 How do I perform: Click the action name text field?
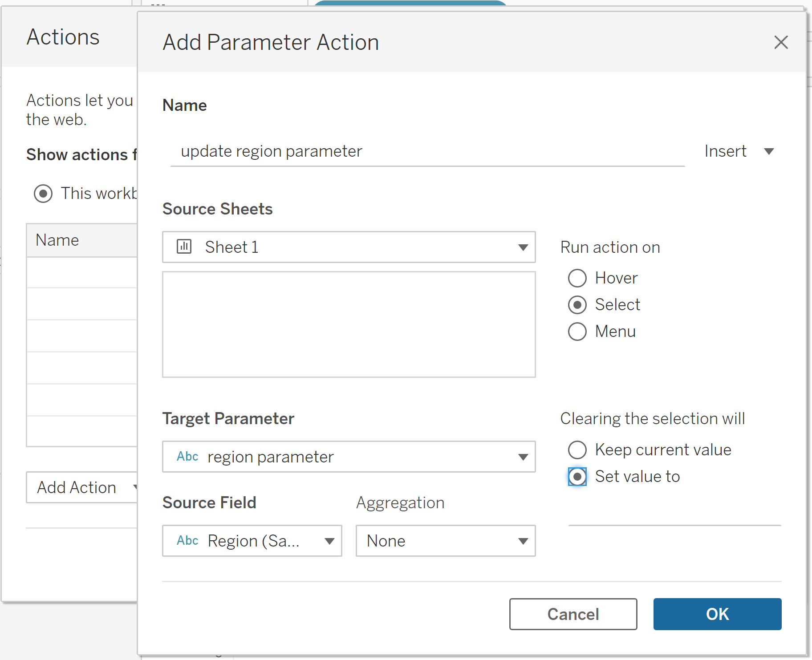tap(427, 152)
